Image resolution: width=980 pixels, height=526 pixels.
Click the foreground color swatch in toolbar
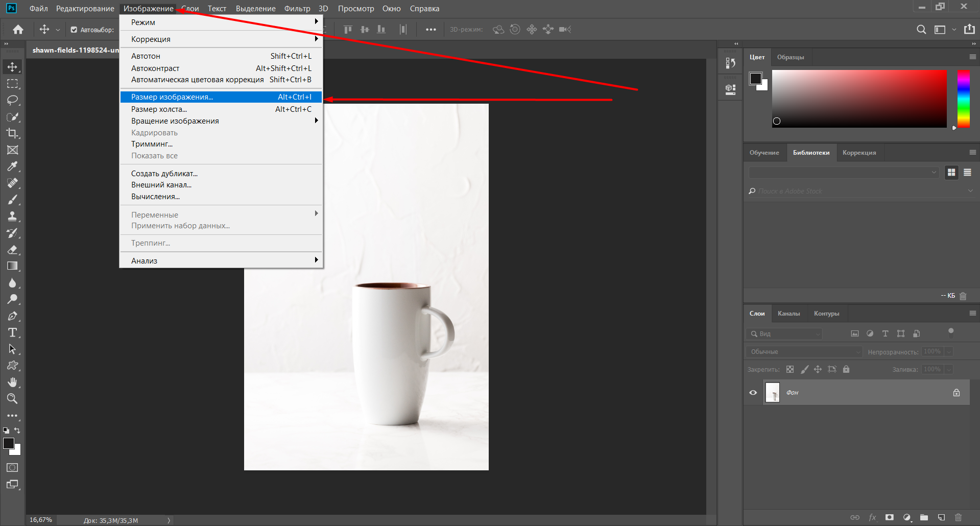(x=9, y=443)
